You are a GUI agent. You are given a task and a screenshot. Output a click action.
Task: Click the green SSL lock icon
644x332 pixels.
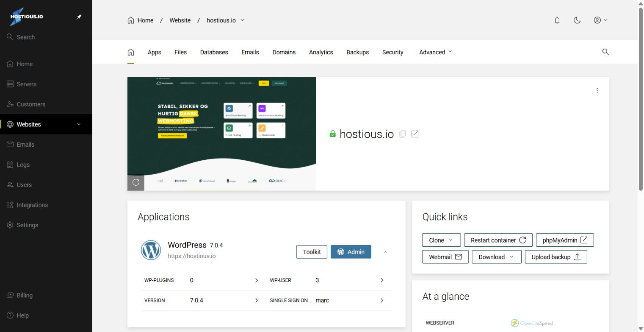coord(332,134)
